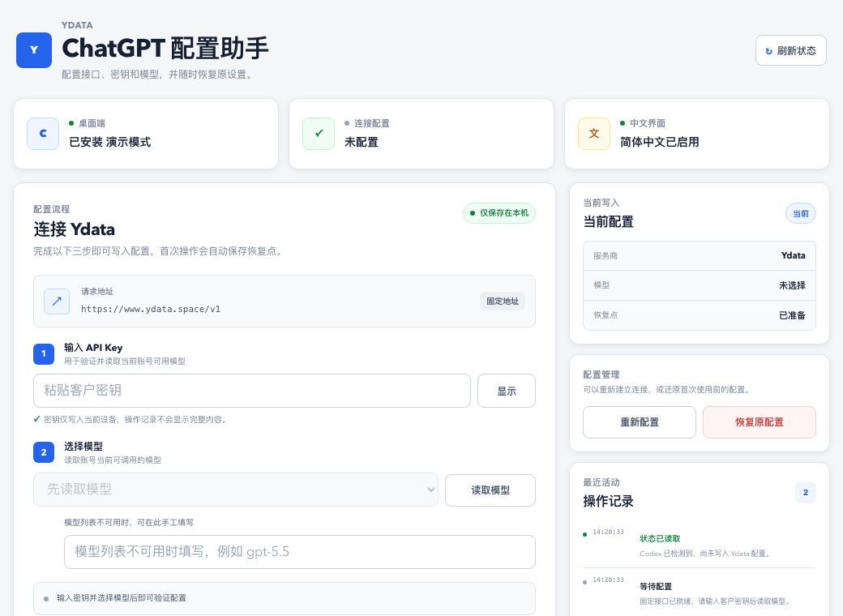
Task: Click the arrow icon beside request address
Action: [57, 301]
